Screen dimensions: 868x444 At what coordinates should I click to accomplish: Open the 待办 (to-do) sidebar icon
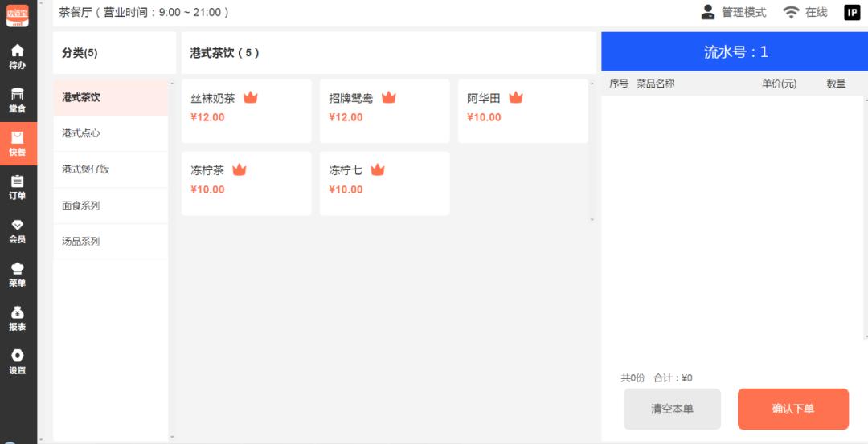click(x=17, y=56)
